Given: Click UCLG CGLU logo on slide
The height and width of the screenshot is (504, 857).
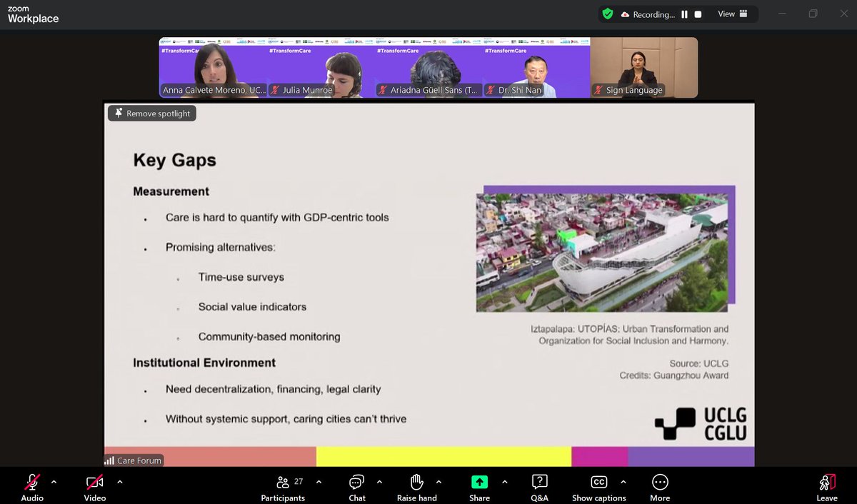Looking at the screenshot, I should (x=701, y=424).
